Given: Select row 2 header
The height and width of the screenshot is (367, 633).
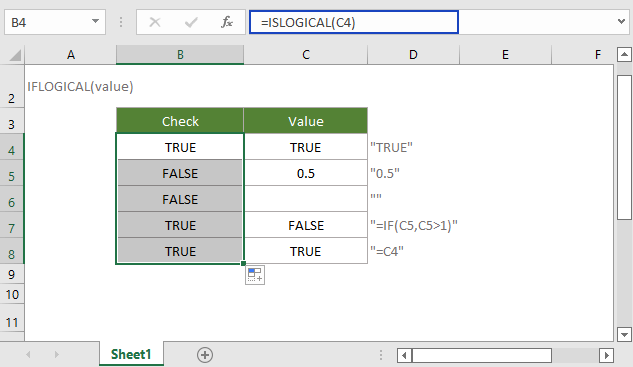Looking at the screenshot, I should 12,86.
